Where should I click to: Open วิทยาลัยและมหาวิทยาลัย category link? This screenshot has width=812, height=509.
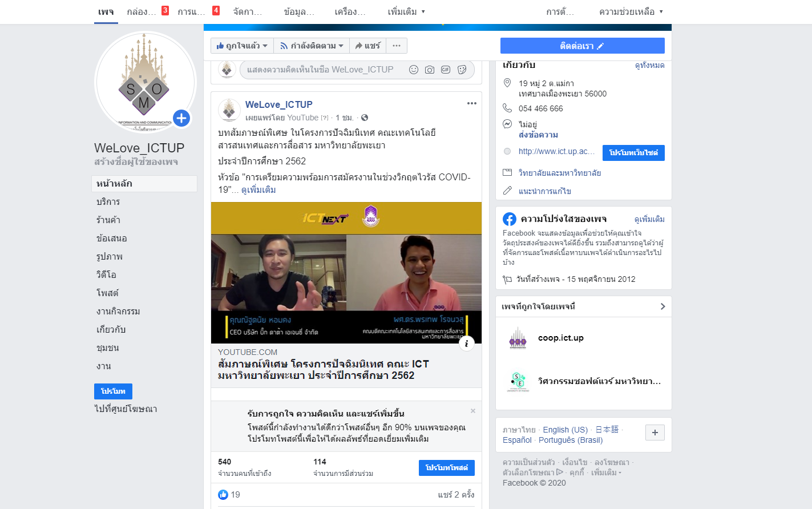coord(560,173)
